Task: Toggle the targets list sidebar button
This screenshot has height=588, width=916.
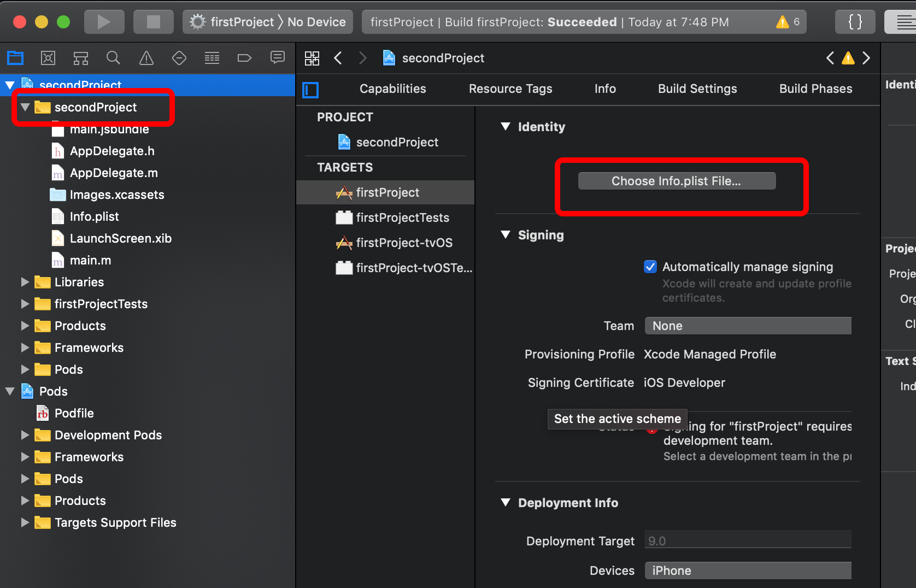Action: tap(310, 90)
